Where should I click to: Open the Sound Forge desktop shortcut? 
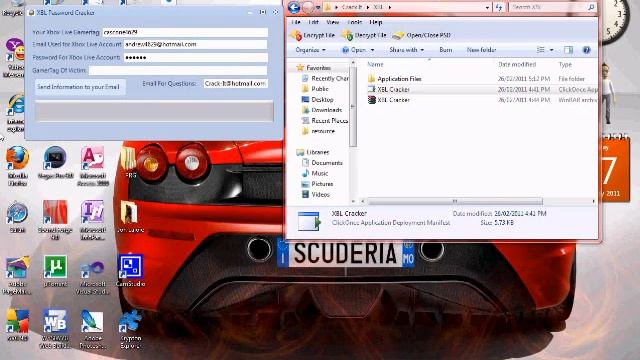[x=55, y=220]
